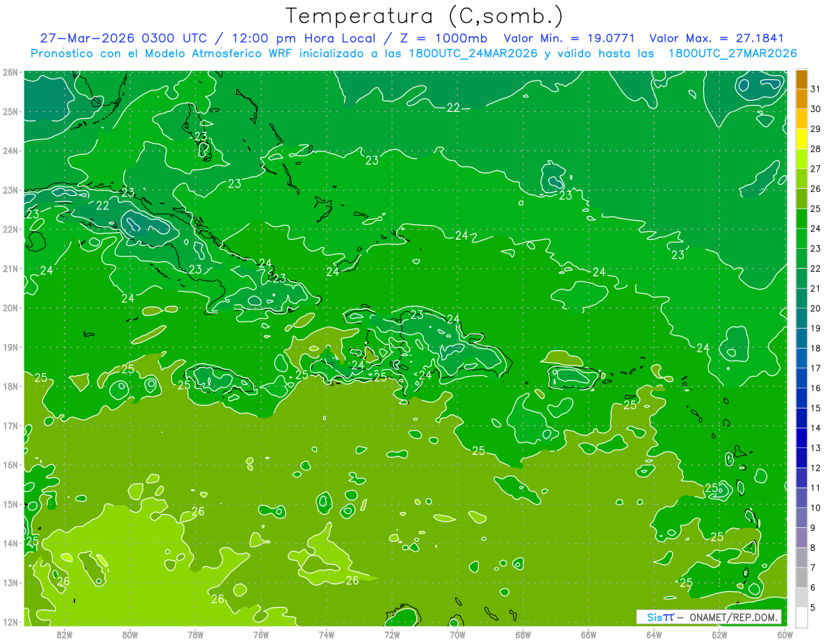
Task: Click the 26N latitude axis label
Action: [x=10, y=72]
